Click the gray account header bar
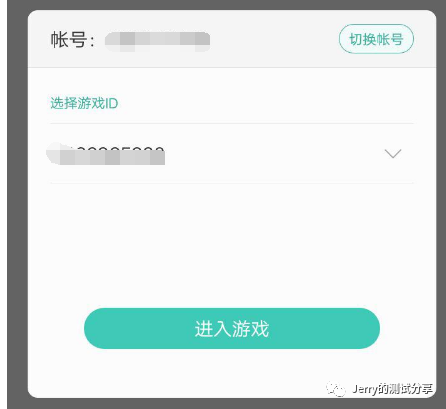Screen dimensions: 446x409 [232, 39]
